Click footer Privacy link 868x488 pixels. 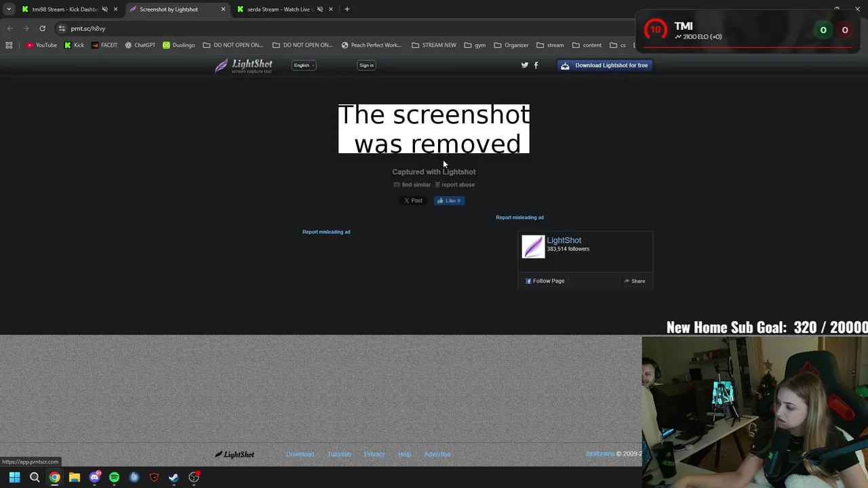(x=374, y=454)
